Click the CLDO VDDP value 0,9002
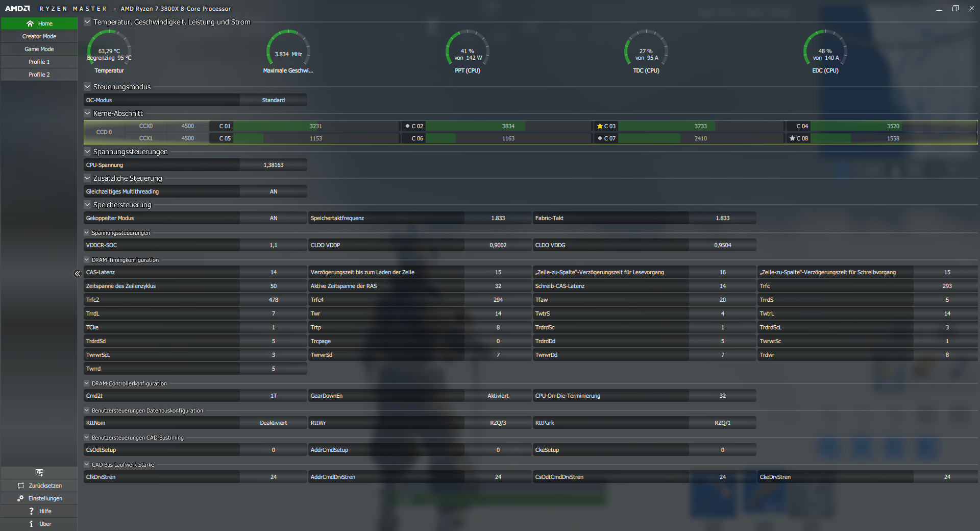The width and height of the screenshot is (980, 531). pos(498,245)
